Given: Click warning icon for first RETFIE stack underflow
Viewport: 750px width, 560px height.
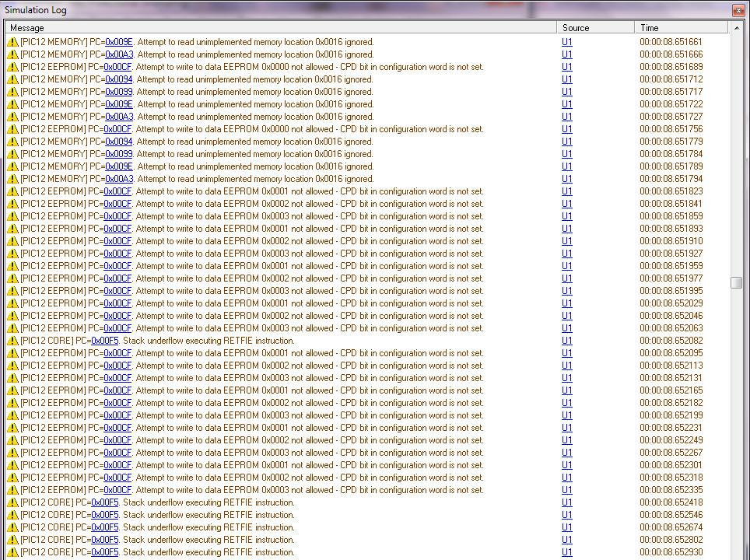Looking at the screenshot, I should coord(12,341).
